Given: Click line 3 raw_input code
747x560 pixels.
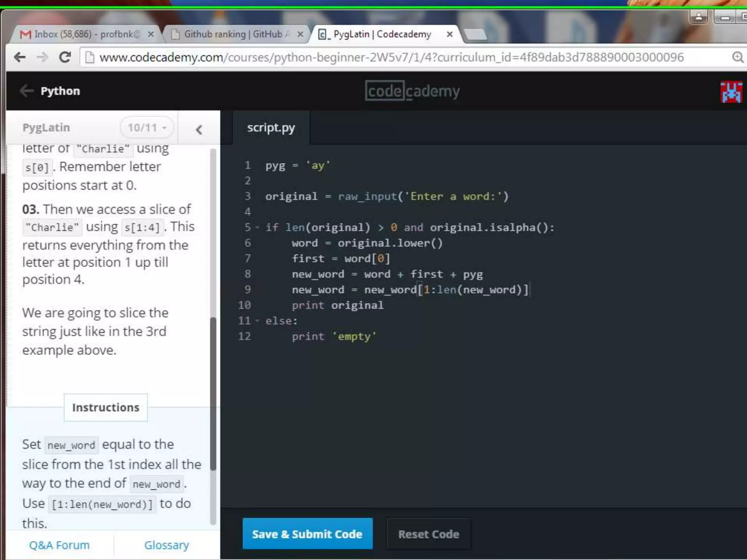Looking at the screenshot, I should click(x=387, y=197).
